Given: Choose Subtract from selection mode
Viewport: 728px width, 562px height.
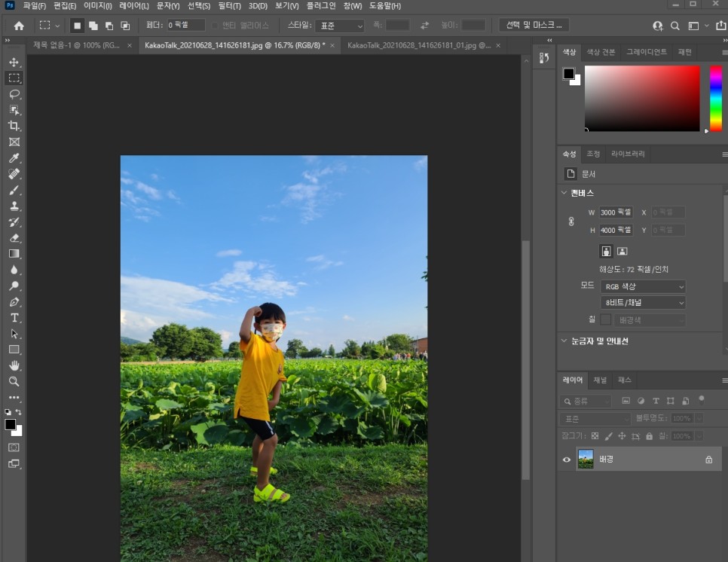Looking at the screenshot, I should pyautogui.click(x=109, y=26).
